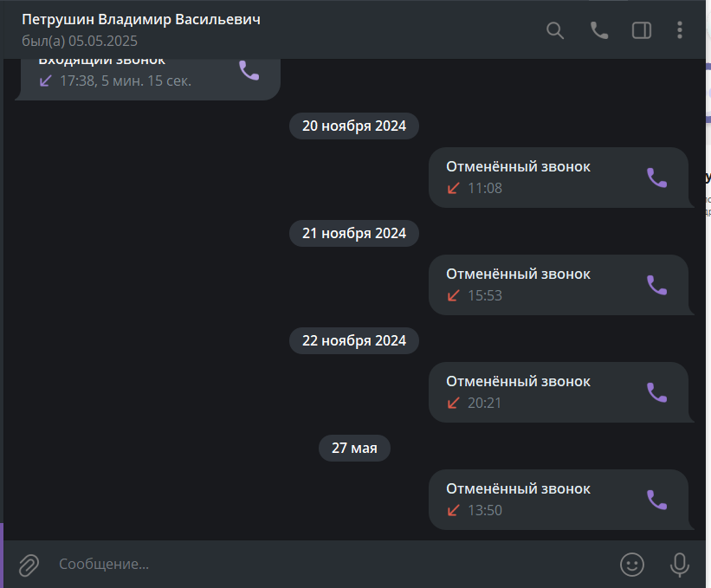Viewport: 711px width, 588px height.
Task: Open the three-dot options menu
Action: pos(679,30)
